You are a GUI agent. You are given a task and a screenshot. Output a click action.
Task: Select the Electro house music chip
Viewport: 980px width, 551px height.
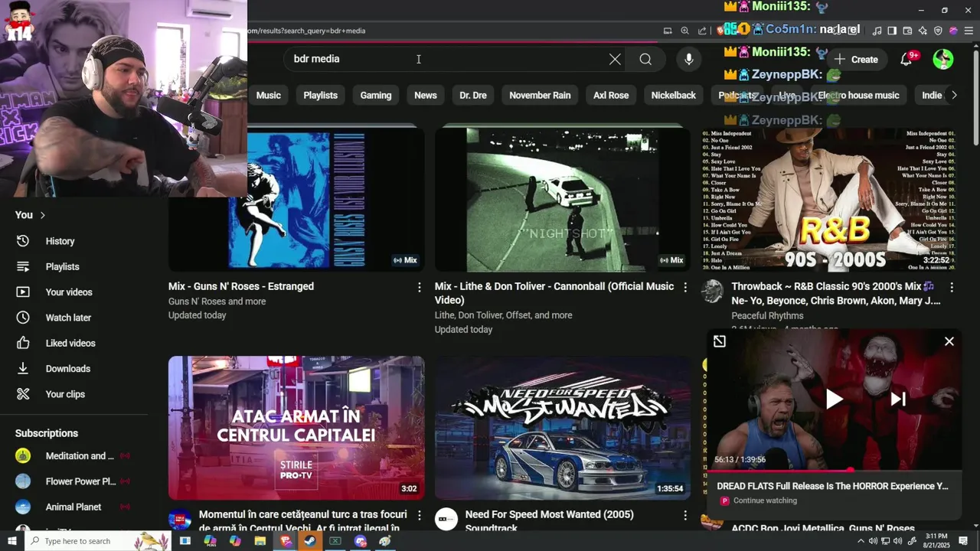858,95
